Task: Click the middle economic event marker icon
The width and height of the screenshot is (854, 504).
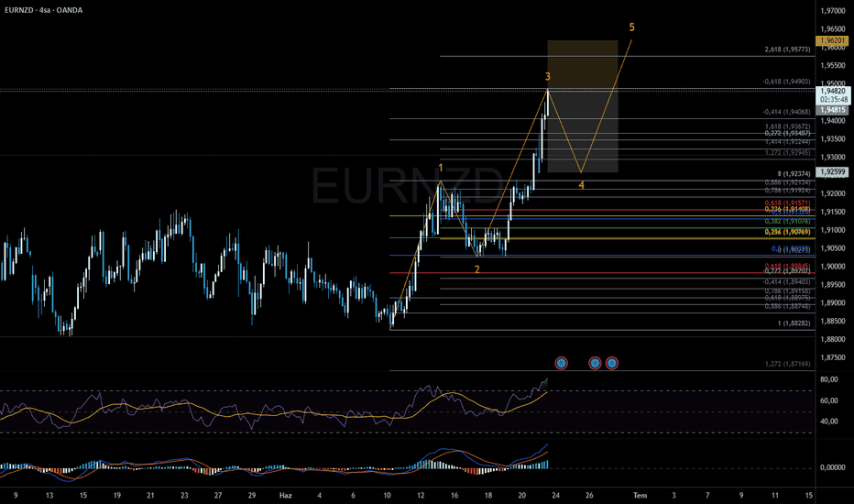Action: point(595,363)
